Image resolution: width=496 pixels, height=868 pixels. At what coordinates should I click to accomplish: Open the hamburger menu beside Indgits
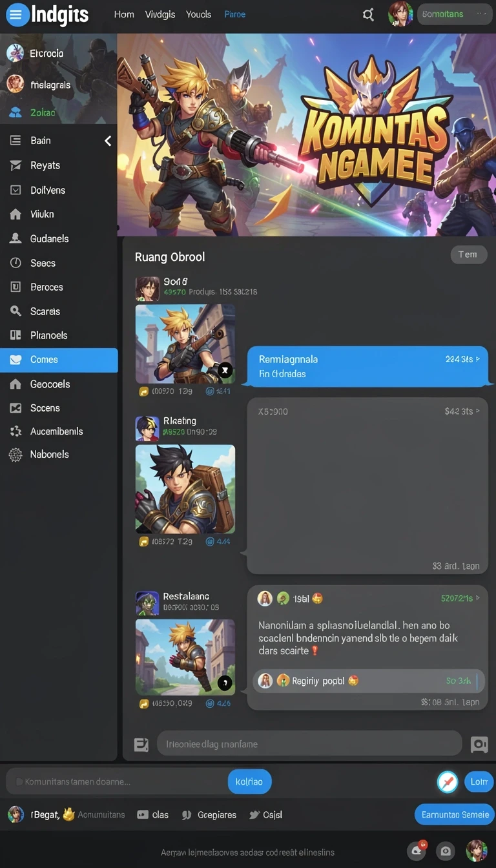[x=17, y=14]
